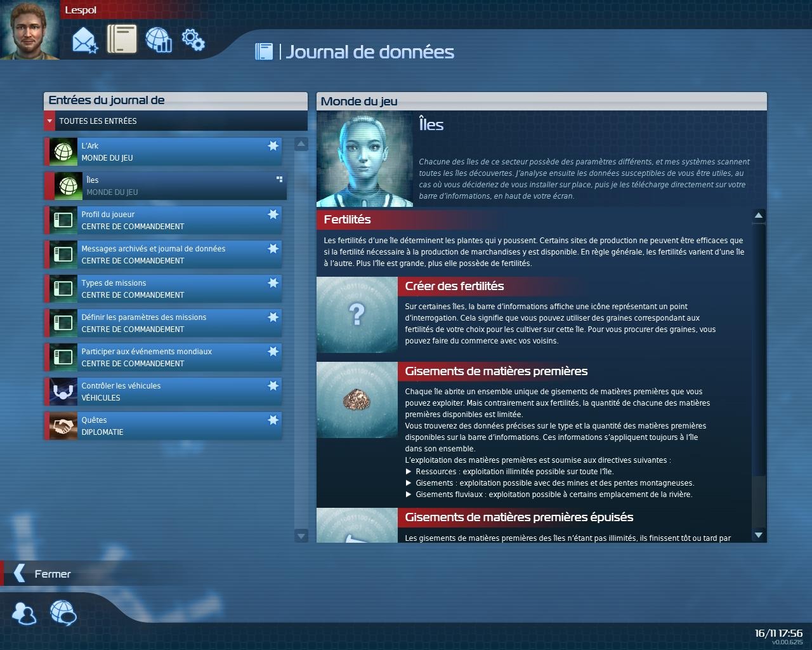Select the Types de missions entry
The height and width of the screenshot is (650, 812).
(165, 289)
